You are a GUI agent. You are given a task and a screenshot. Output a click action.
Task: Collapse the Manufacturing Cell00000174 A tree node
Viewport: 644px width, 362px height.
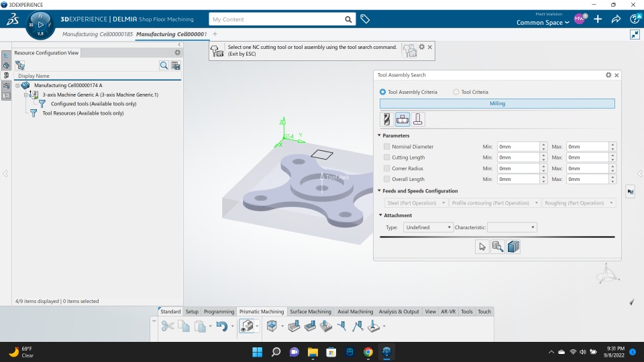[x=17, y=85]
